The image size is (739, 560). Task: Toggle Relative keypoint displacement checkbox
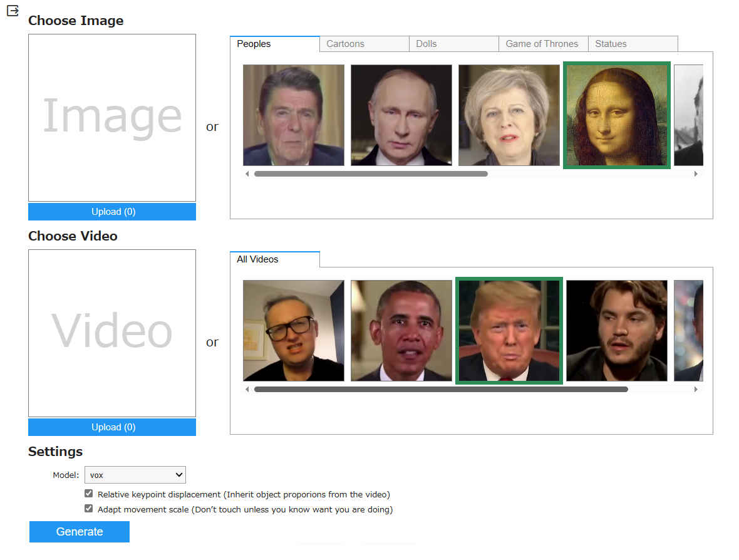[x=88, y=494]
